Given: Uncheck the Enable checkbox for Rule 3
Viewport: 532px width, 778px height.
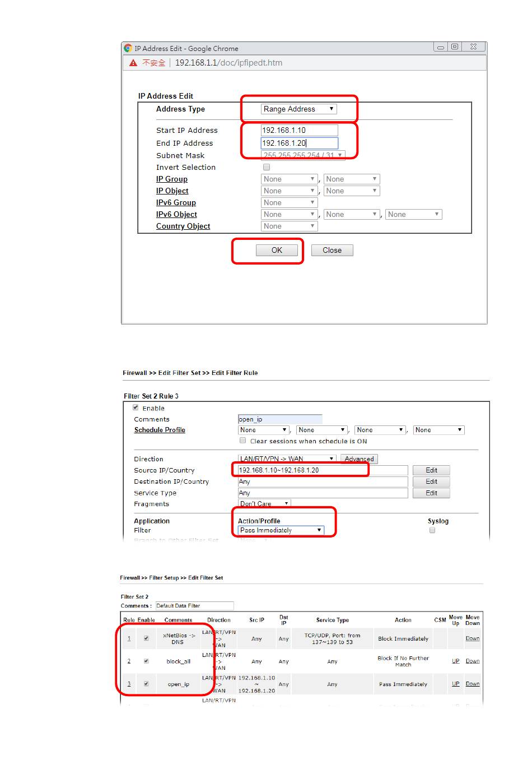Looking at the screenshot, I should coord(146,684).
